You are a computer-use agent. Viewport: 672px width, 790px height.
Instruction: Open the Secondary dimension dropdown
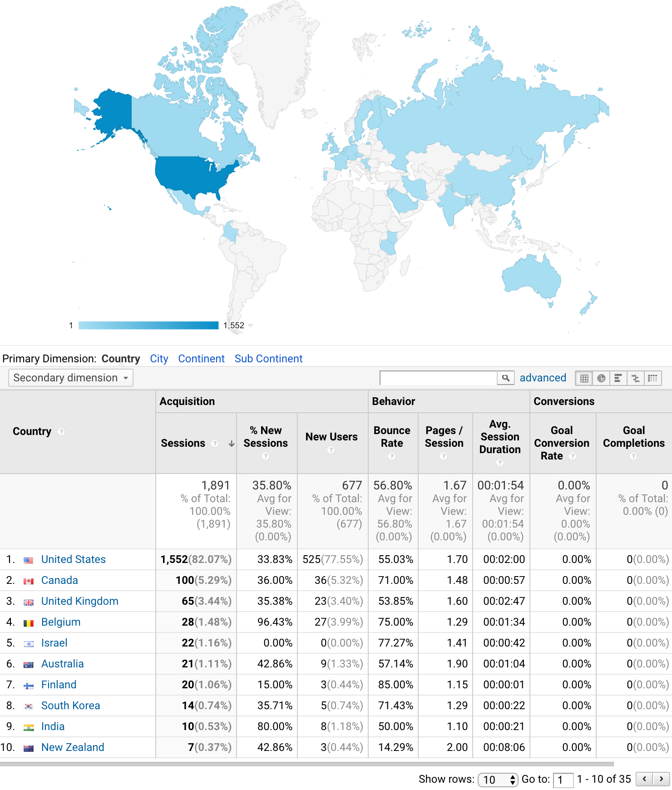[x=71, y=378]
